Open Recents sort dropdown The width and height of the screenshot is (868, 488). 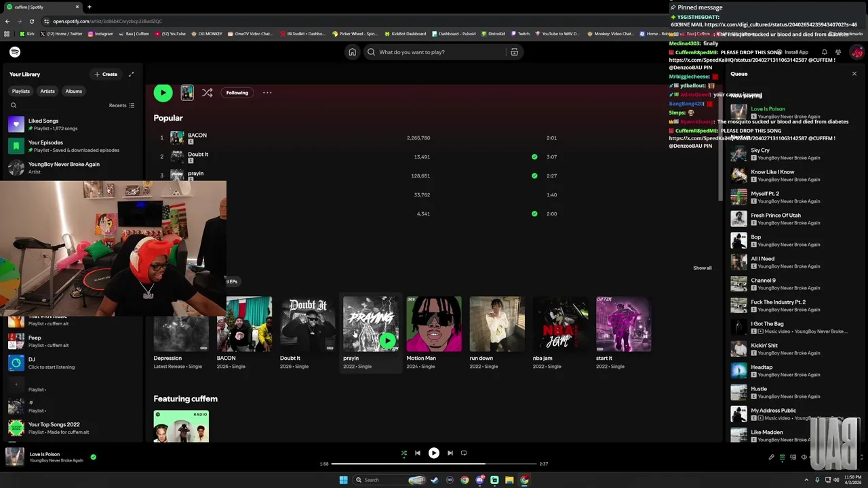122,105
